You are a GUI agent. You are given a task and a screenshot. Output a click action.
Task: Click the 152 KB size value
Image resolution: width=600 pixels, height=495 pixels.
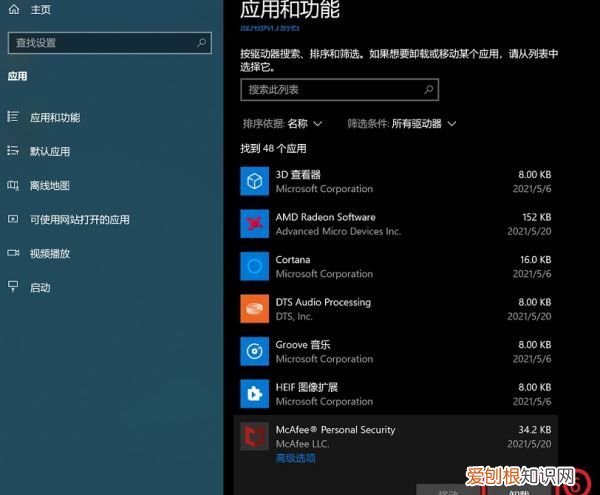(537, 217)
